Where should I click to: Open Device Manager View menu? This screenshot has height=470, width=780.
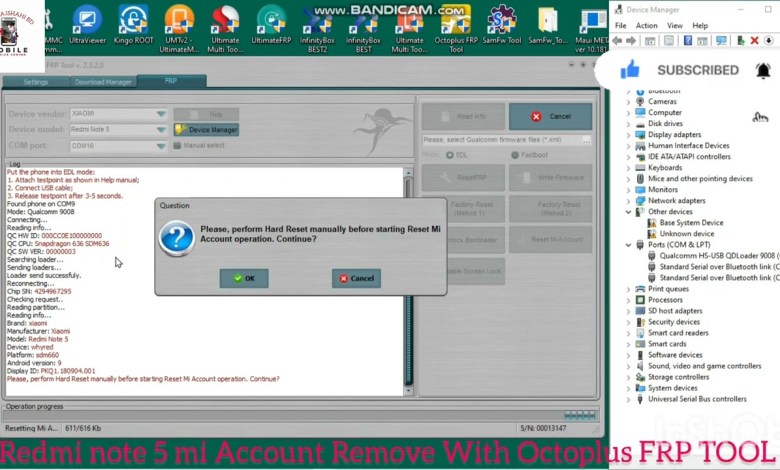click(675, 25)
